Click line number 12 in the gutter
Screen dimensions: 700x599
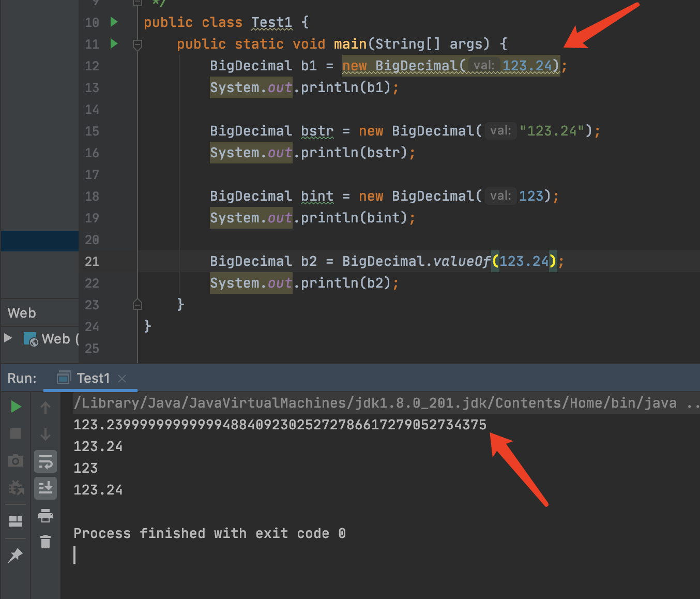click(92, 66)
